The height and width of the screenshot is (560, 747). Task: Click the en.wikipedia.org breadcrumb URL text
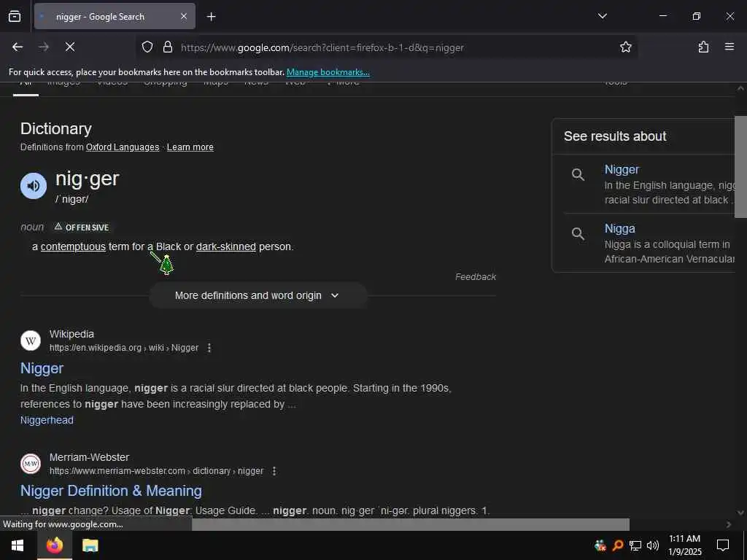(x=124, y=348)
